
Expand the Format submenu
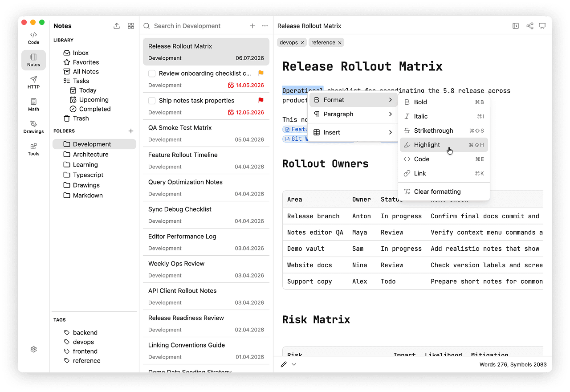(x=353, y=100)
